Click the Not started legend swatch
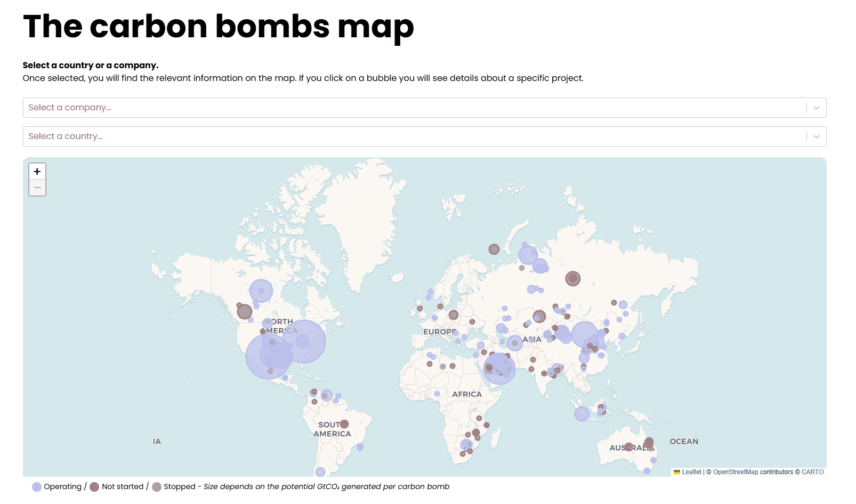Image resolution: width=856 pixels, height=504 pixels. click(94, 487)
